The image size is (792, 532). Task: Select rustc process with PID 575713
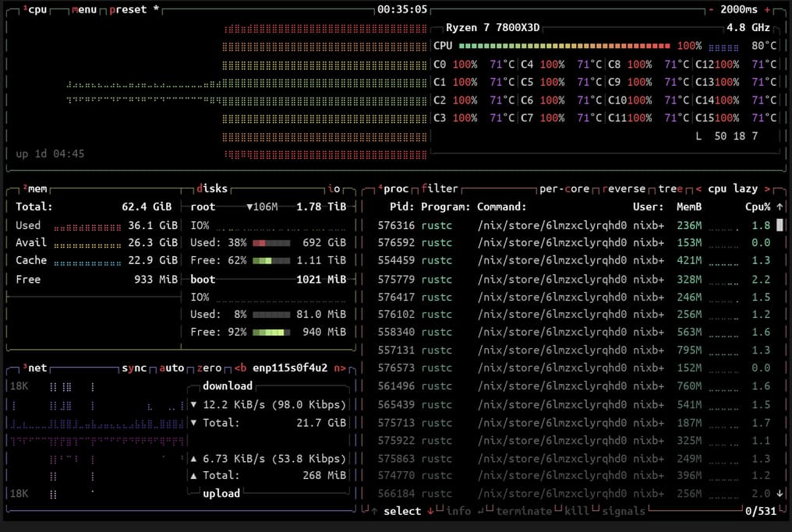click(x=574, y=422)
